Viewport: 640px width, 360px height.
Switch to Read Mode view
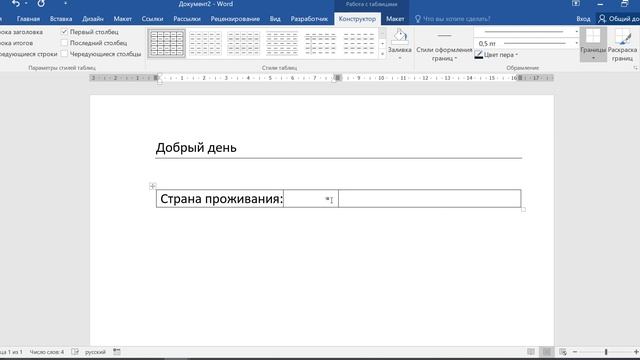[x=531, y=352]
